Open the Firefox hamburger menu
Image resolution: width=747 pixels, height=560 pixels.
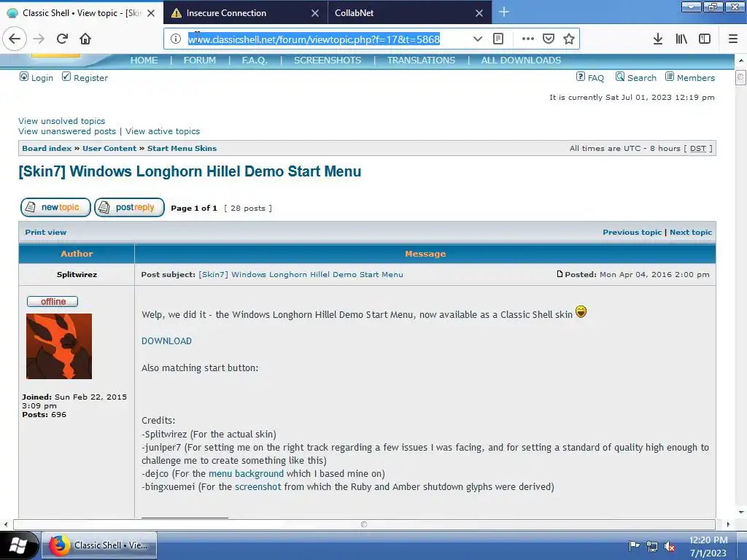click(733, 39)
